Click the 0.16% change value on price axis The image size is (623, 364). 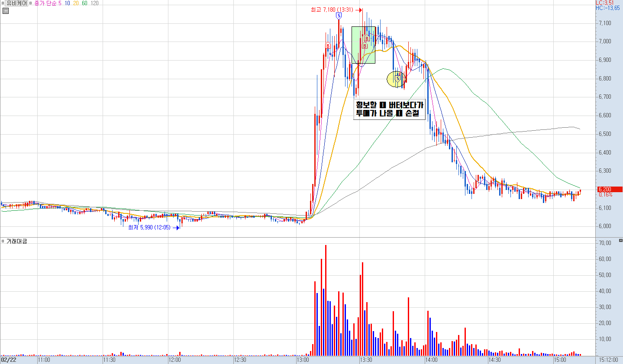pyautogui.click(x=605, y=194)
